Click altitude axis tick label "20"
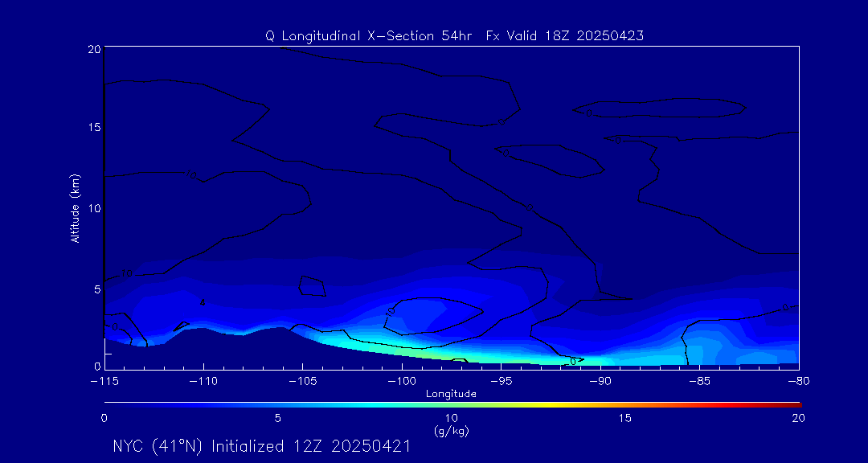868x463 pixels. 94,49
